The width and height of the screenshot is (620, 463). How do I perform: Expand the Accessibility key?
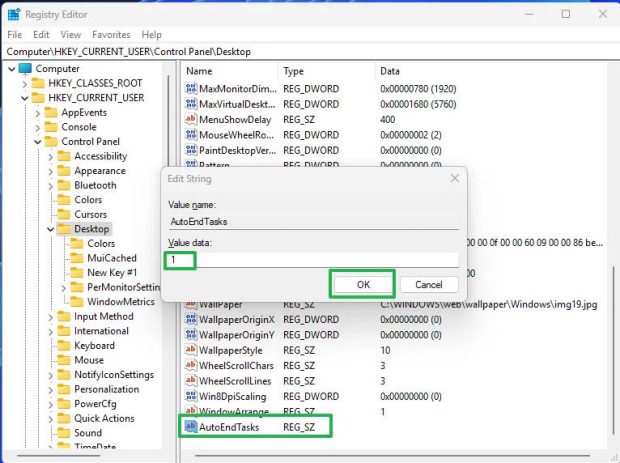pos(51,157)
